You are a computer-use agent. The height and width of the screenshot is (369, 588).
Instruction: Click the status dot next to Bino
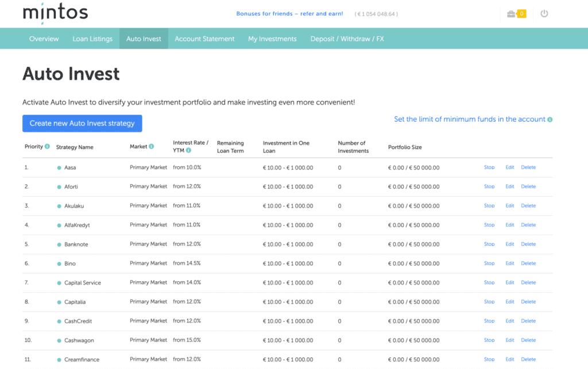click(59, 264)
